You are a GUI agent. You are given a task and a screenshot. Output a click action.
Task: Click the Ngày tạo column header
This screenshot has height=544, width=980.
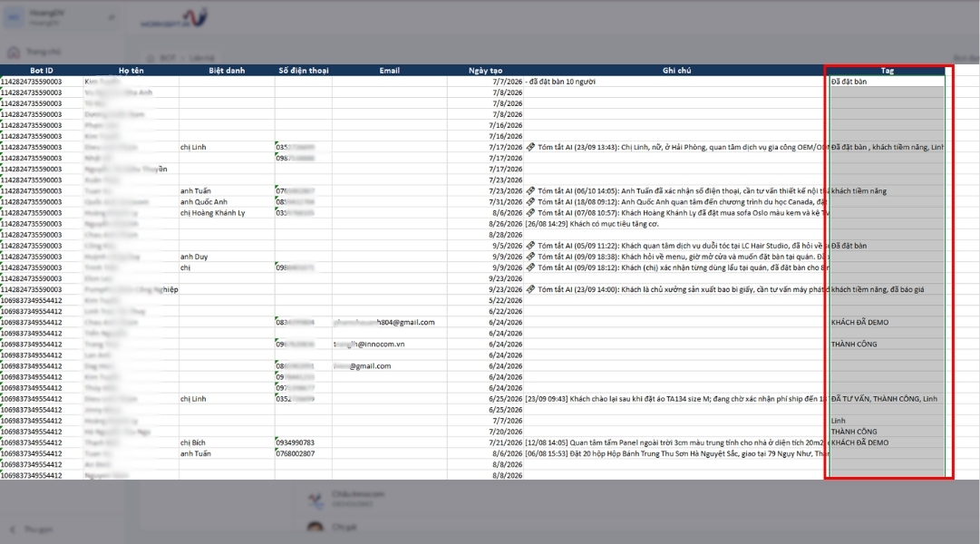pos(486,71)
